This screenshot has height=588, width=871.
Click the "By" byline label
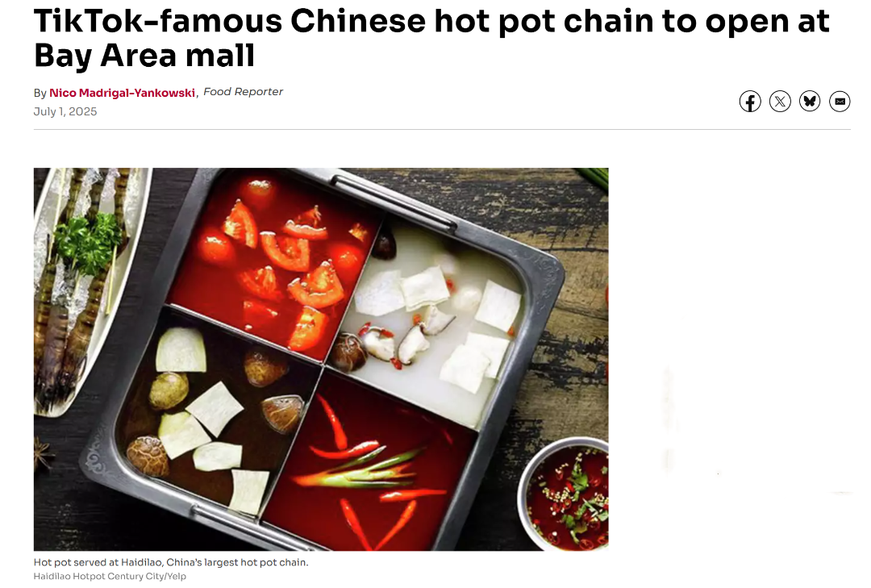click(40, 93)
